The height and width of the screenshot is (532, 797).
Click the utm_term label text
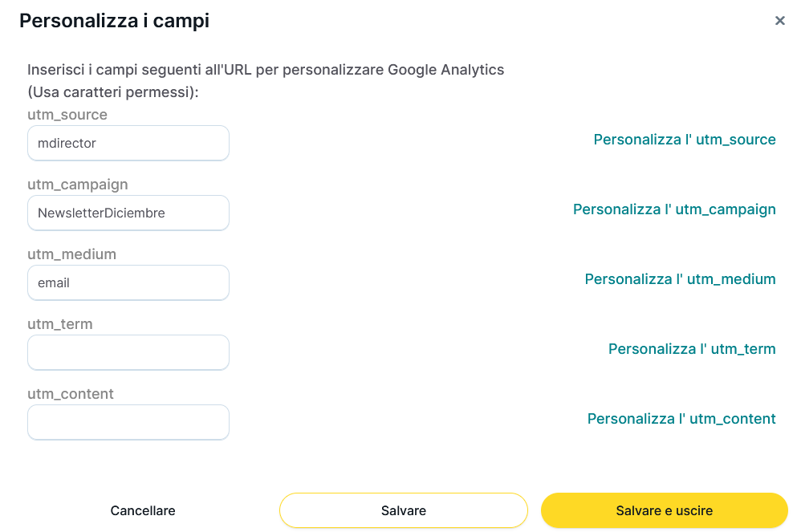tap(60, 324)
